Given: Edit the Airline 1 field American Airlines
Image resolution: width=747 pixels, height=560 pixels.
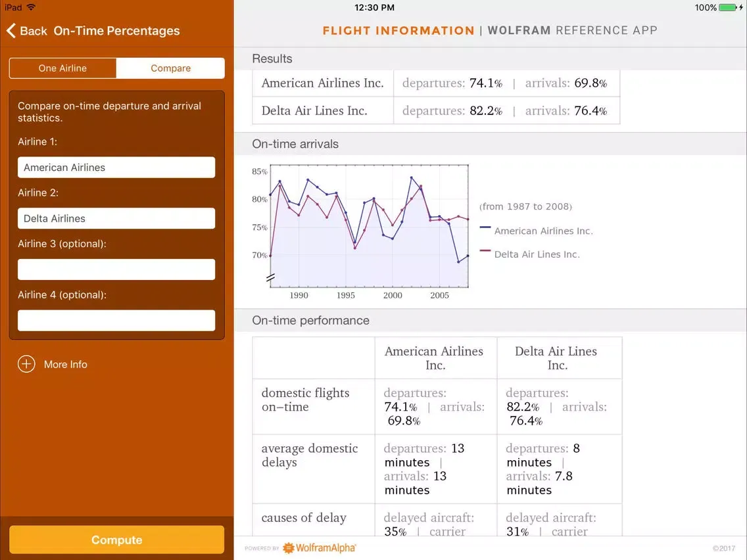Looking at the screenshot, I should pos(116,167).
